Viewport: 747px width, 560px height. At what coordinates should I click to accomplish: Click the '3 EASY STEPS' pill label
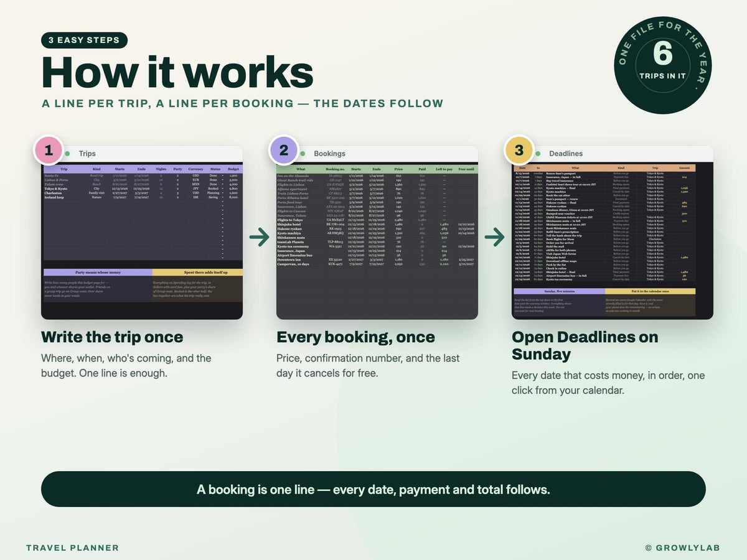coord(84,40)
